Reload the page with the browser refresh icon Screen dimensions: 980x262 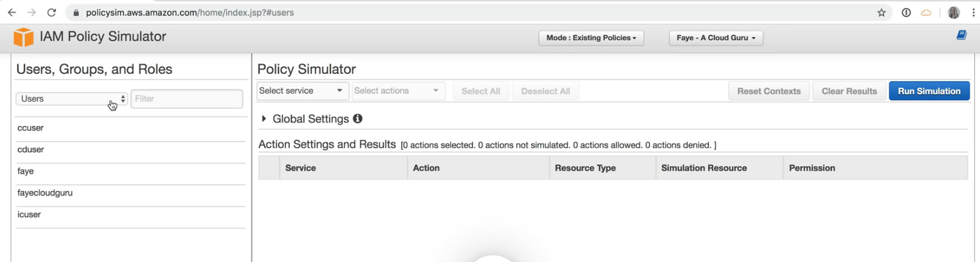click(51, 12)
